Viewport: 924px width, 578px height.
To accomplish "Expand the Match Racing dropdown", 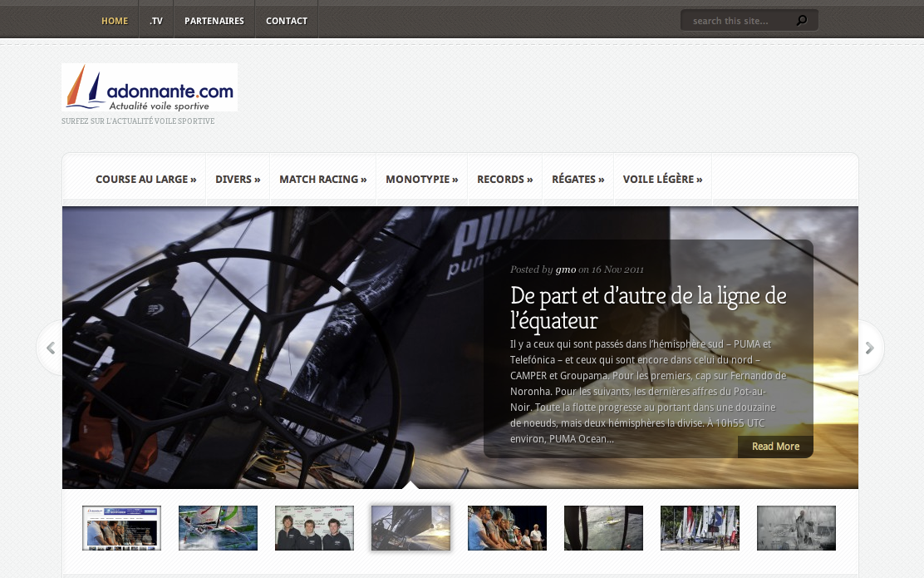I will [322, 179].
